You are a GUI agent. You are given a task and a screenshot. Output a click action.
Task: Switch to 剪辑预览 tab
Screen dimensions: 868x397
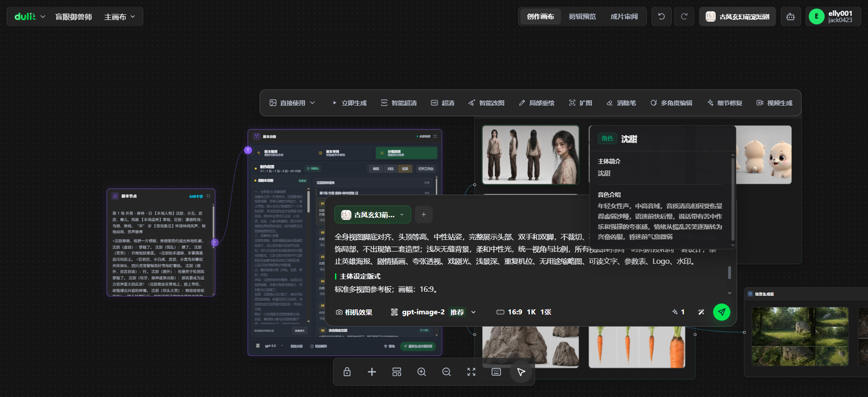(582, 17)
